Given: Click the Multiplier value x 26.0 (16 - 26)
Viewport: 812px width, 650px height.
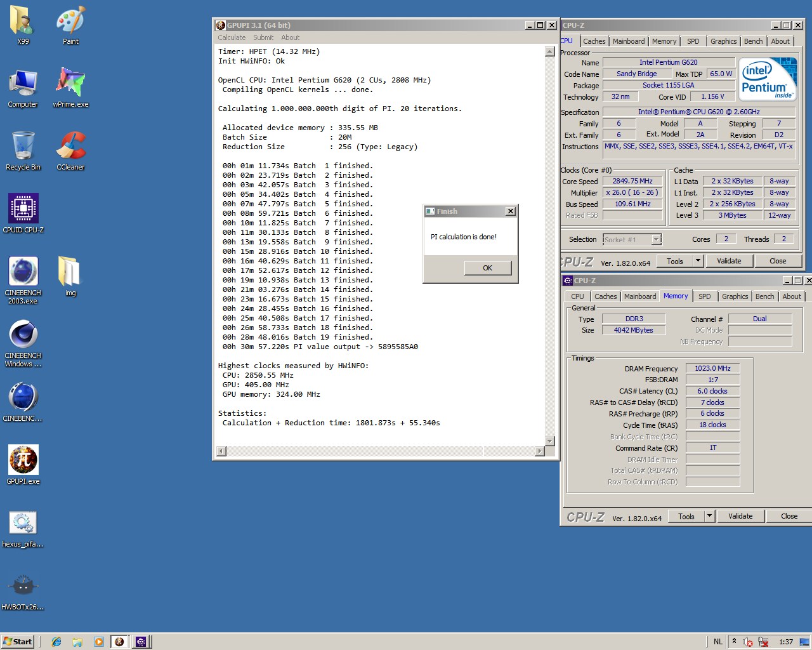Looking at the screenshot, I should pos(632,192).
